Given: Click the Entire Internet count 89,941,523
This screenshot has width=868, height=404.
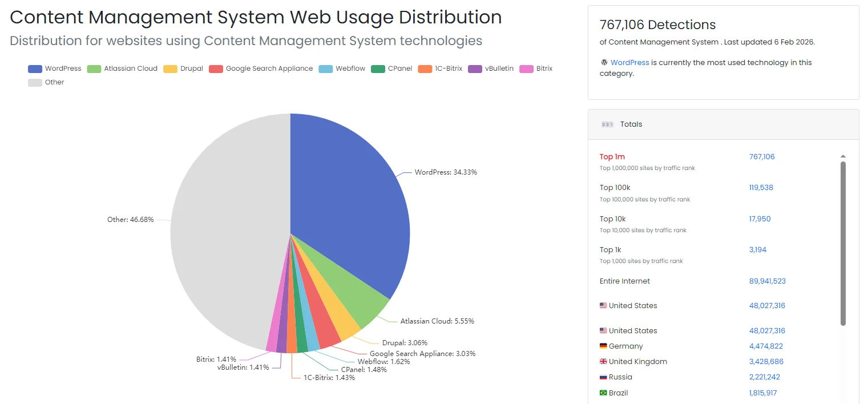Looking at the screenshot, I should click(767, 281).
